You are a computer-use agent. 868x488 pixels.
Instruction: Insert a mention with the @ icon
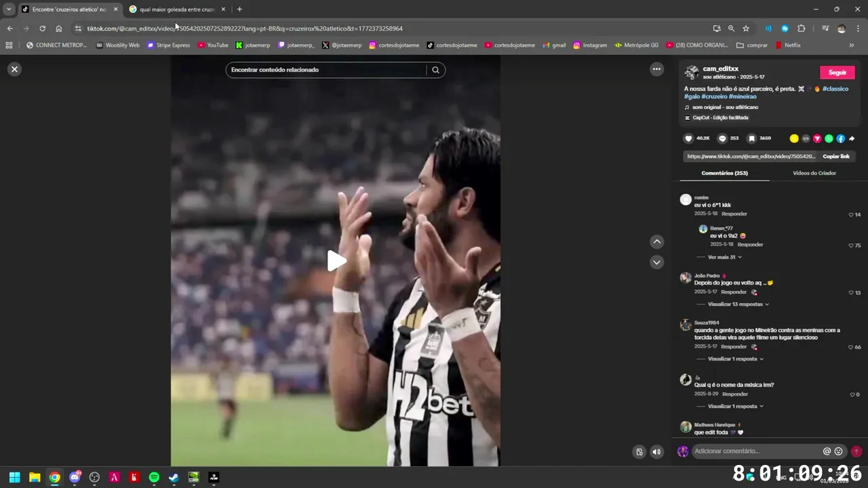click(827, 451)
